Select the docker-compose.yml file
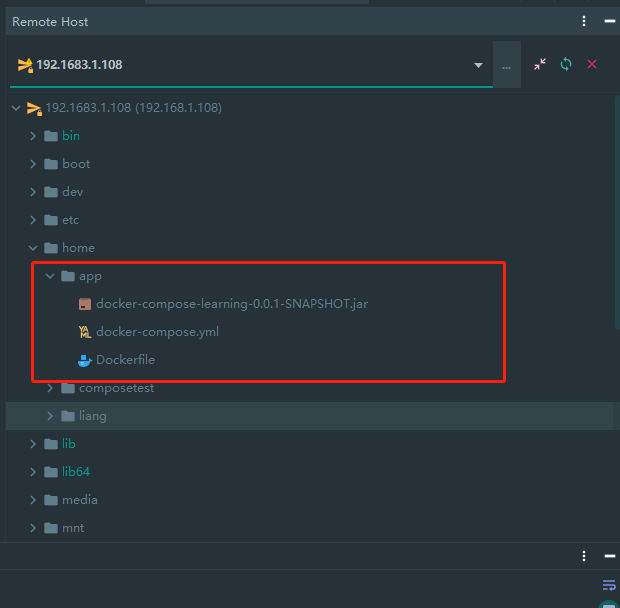 point(157,332)
